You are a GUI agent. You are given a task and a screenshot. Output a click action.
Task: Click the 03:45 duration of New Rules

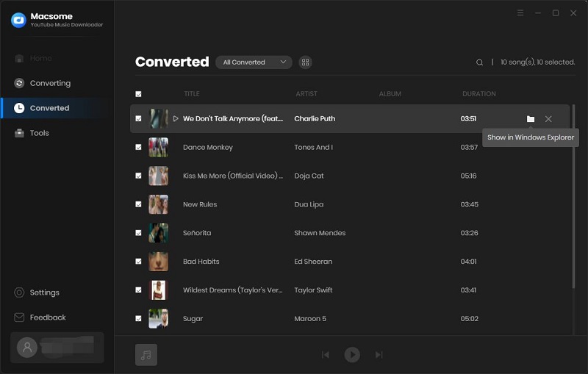point(470,204)
